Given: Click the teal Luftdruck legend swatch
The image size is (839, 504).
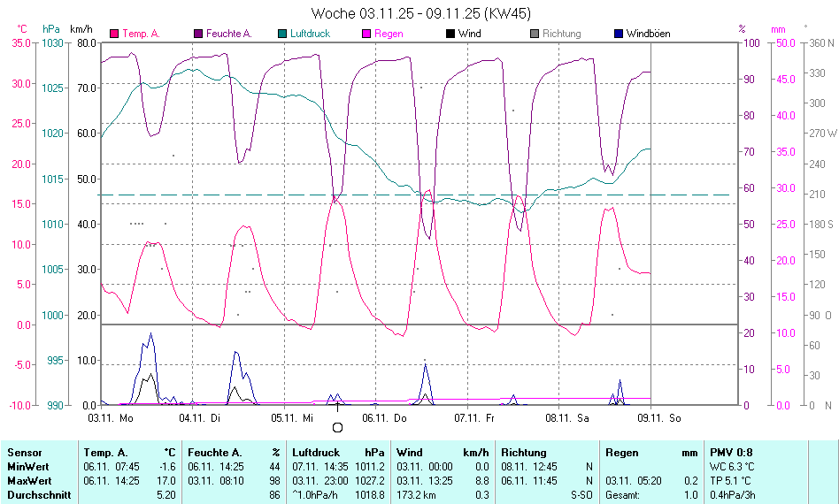Looking at the screenshot, I should click(282, 34).
